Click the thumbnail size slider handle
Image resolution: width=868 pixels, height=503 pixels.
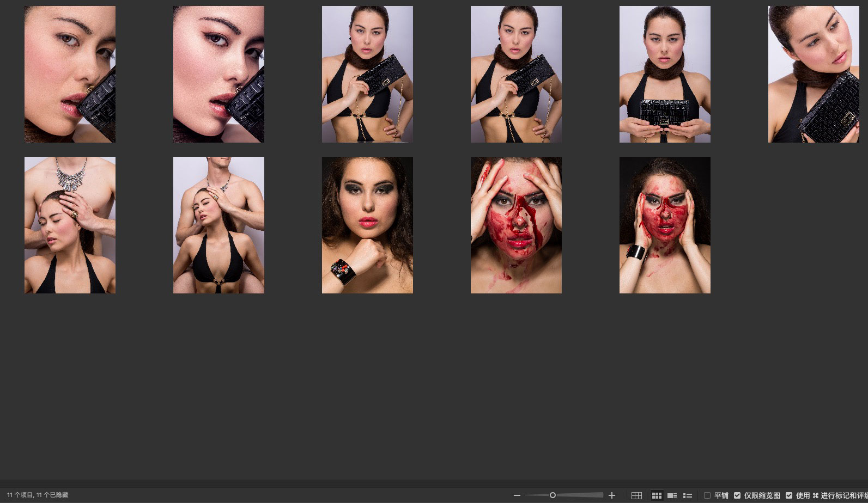[x=553, y=495]
